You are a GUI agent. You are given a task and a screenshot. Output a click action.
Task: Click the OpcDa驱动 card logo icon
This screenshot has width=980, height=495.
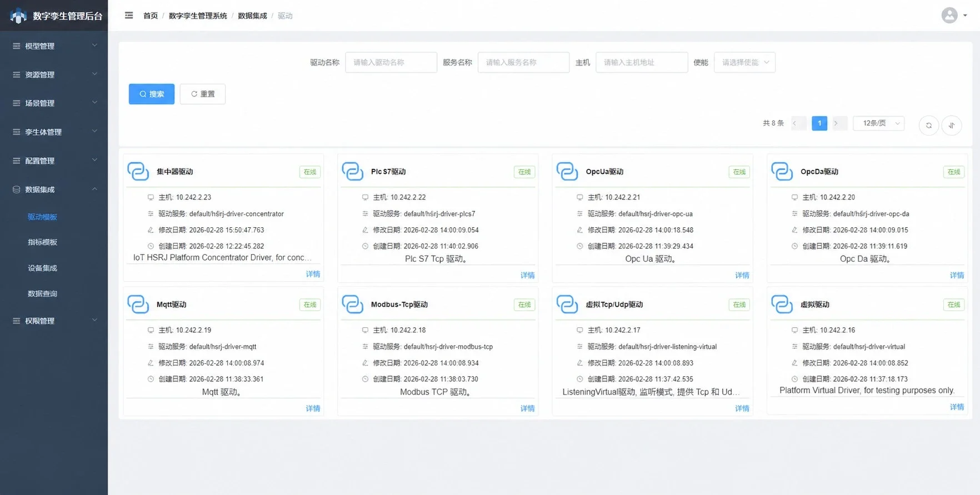point(782,171)
